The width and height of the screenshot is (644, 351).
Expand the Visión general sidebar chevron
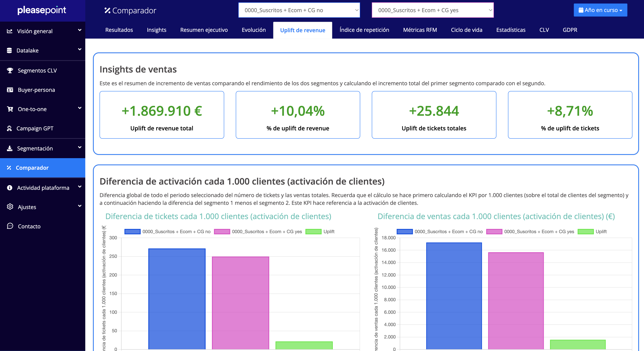coord(80,30)
